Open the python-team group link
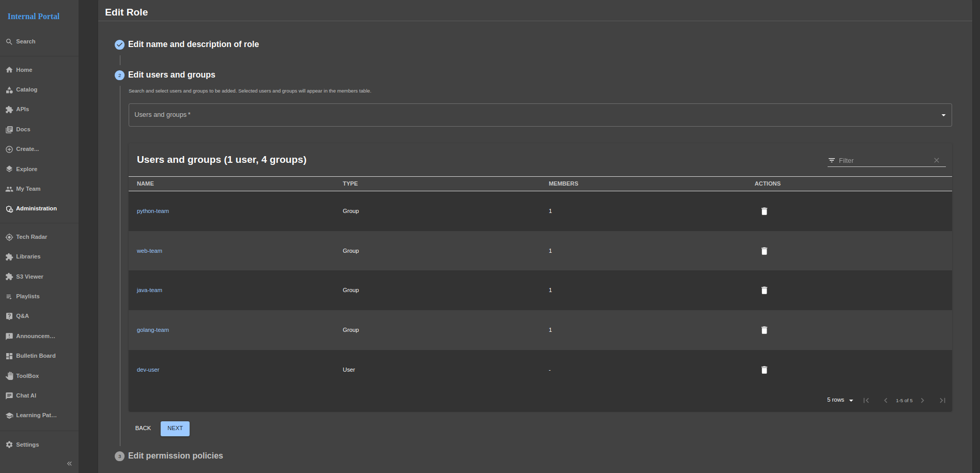The height and width of the screenshot is (473, 980). pos(153,211)
